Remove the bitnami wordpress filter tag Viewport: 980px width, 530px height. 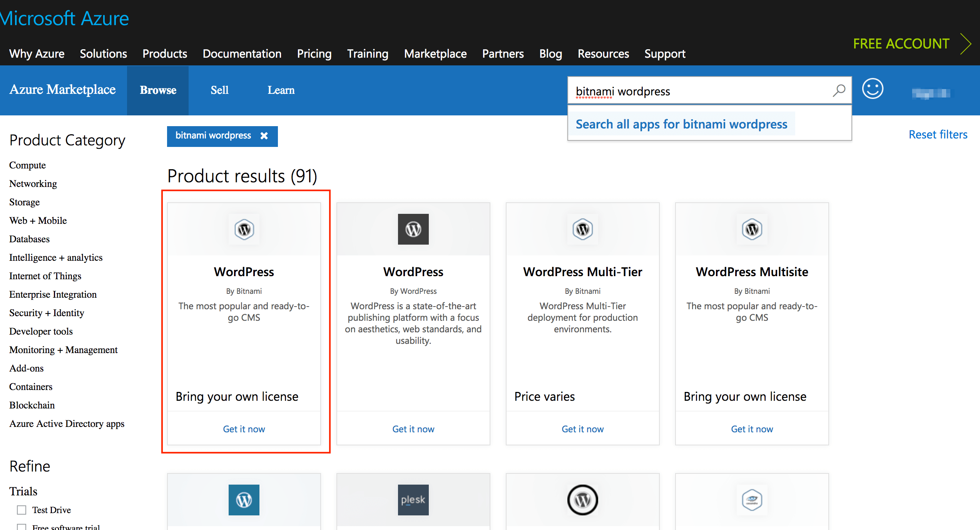[x=264, y=136]
